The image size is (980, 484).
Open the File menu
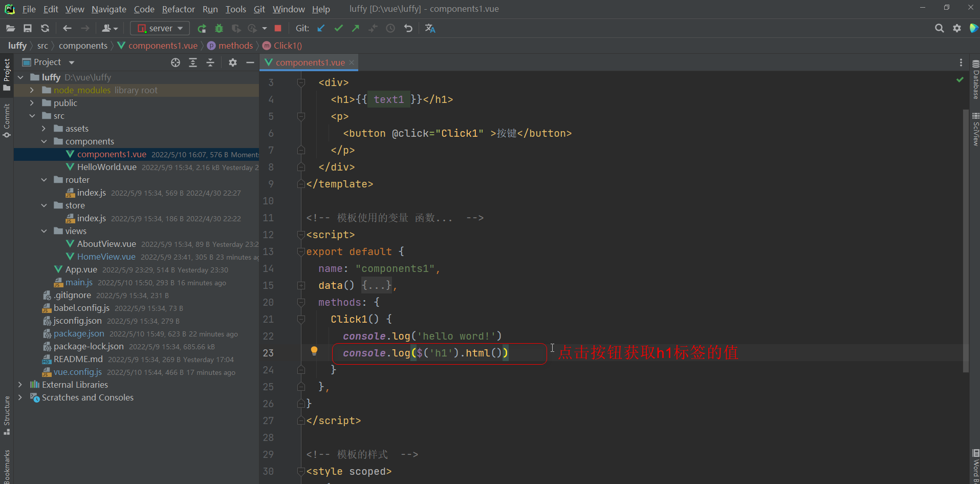[x=29, y=9]
